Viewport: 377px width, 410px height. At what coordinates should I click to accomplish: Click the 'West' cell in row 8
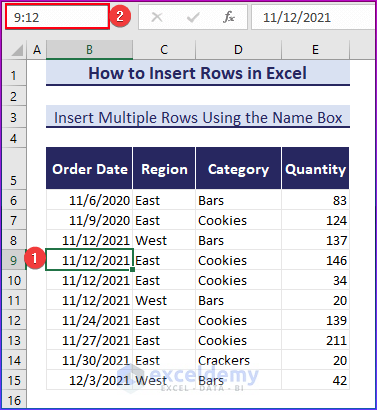pos(164,240)
